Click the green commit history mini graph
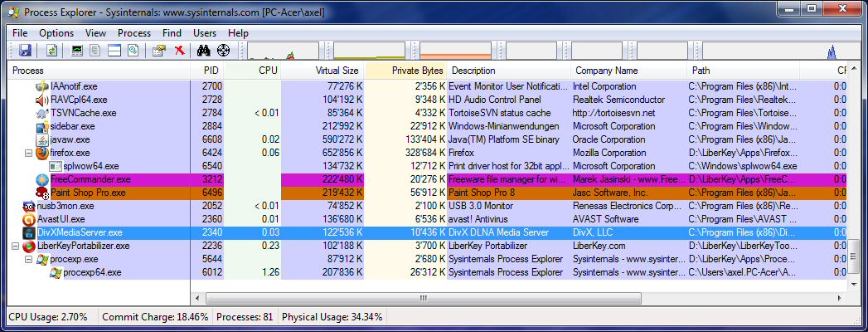 [x=369, y=51]
